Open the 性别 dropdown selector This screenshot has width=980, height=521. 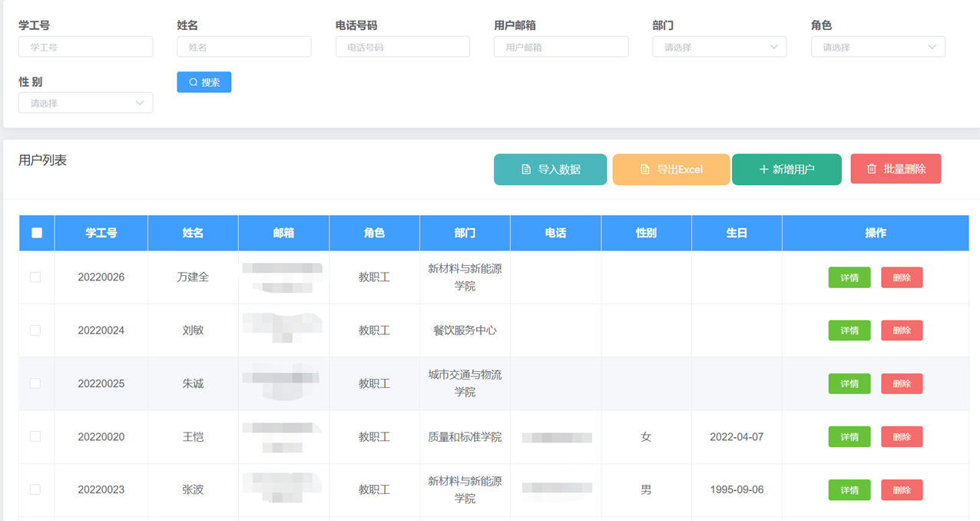[x=85, y=103]
